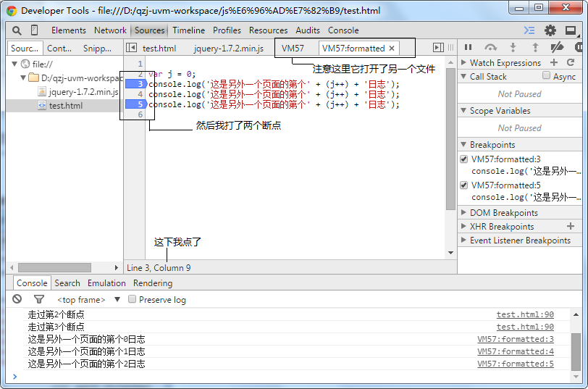Viewport: 588px width, 389px height.
Task: Collapse the file:// tree node
Action: tap(14, 64)
